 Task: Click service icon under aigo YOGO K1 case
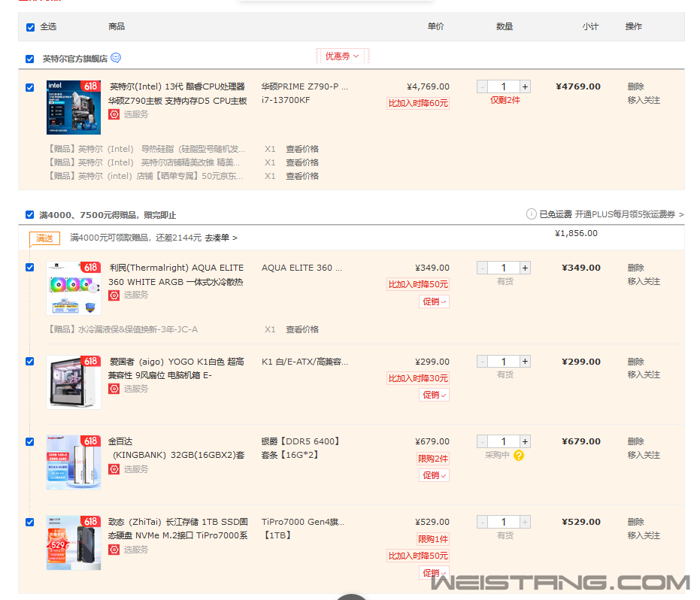pyautogui.click(x=114, y=389)
